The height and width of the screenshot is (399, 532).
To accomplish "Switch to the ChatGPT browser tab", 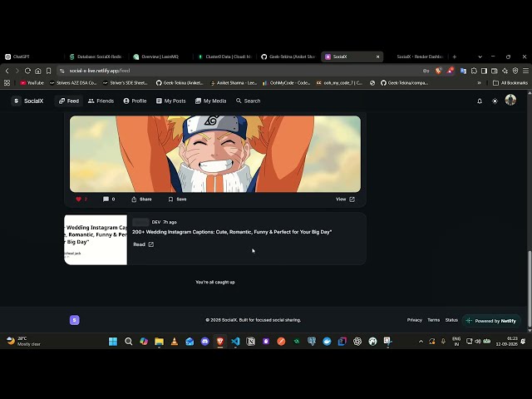I will coord(31,57).
